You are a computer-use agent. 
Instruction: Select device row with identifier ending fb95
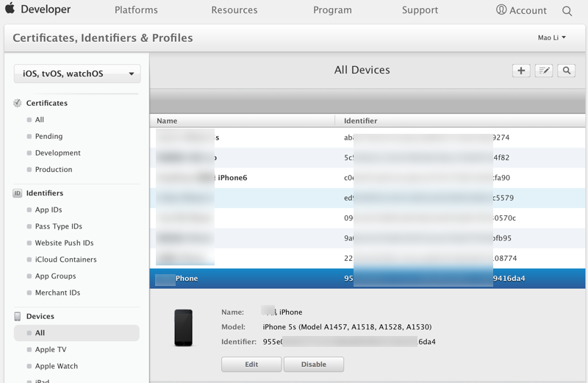[x=367, y=238]
